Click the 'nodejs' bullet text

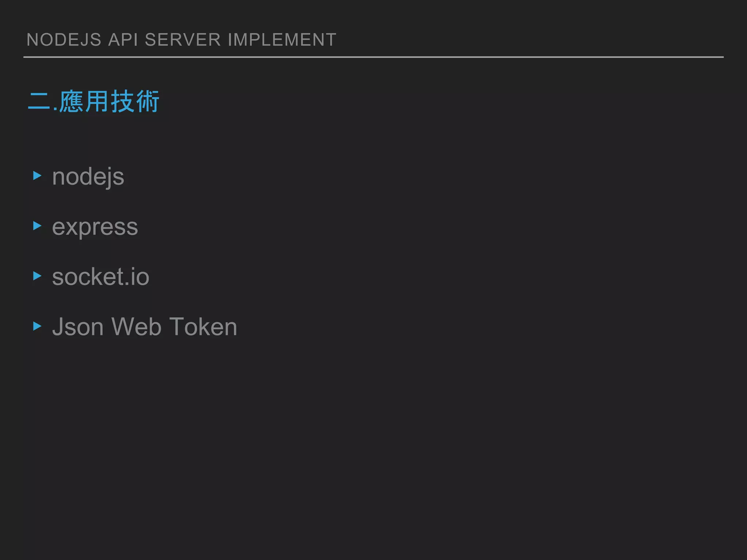coord(88,177)
